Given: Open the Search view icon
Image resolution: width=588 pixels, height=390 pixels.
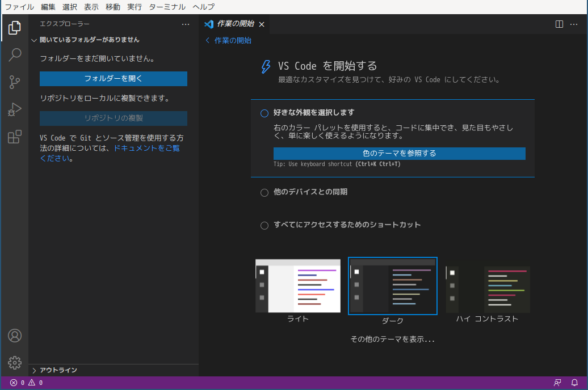Looking at the screenshot, I should 15,54.
